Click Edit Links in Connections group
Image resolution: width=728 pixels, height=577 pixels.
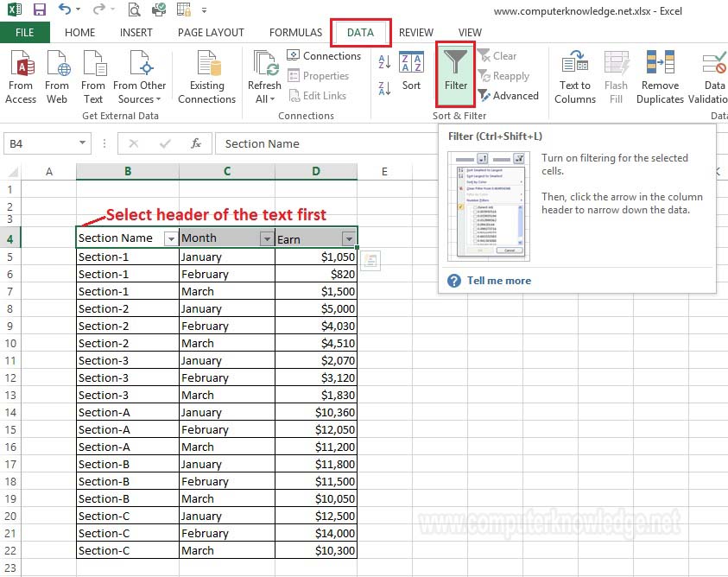pos(317,96)
